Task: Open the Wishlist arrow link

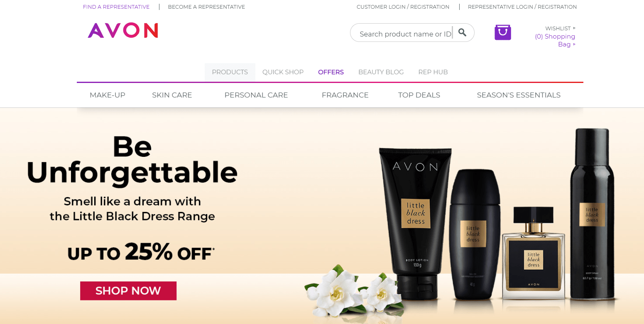Action: [x=560, y=28]
